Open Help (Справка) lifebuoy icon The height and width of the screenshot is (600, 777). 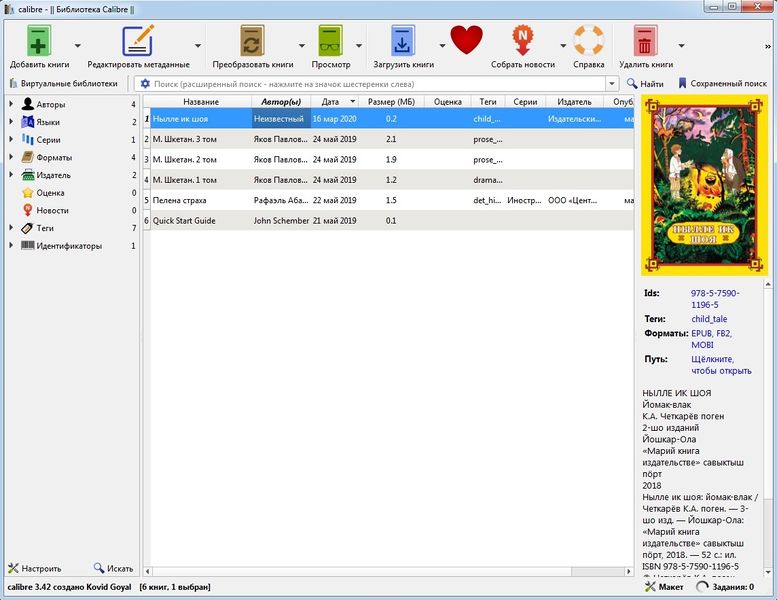[x=589, y=40]
